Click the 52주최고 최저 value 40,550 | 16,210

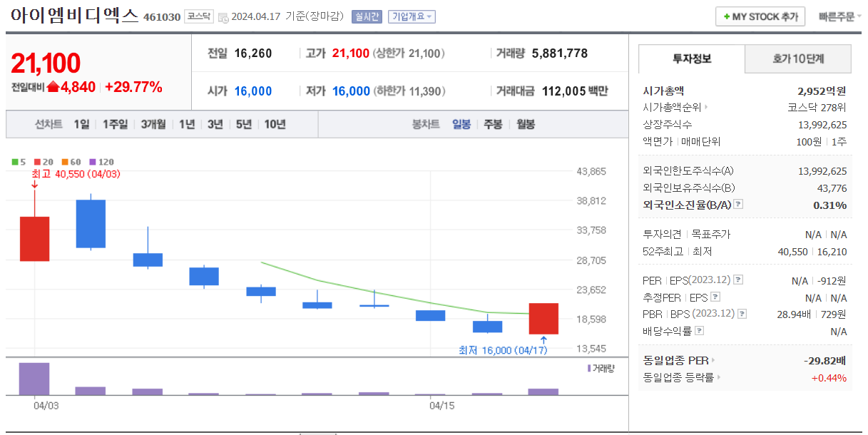(x=812, y=252)
